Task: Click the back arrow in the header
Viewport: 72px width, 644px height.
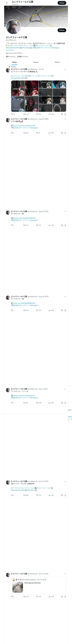Action: point(7,3)
